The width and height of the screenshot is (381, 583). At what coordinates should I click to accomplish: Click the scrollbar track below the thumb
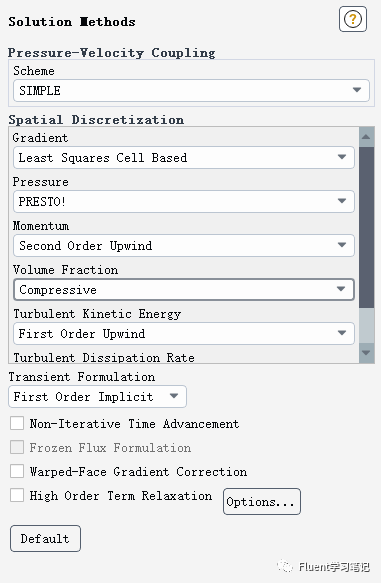pos(366,325)
